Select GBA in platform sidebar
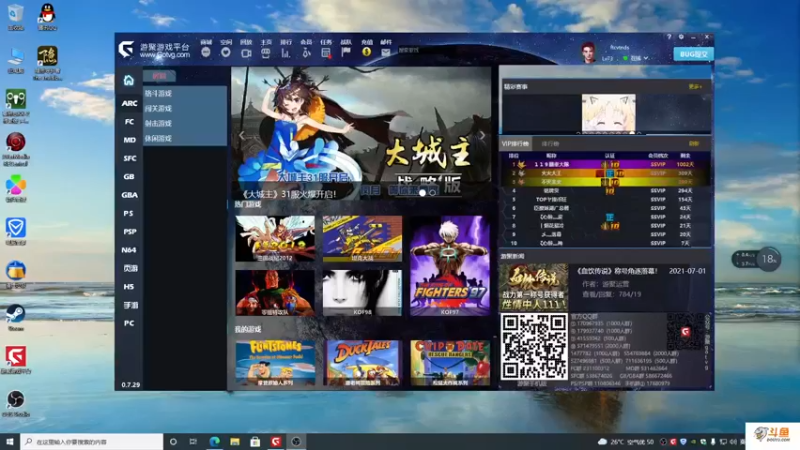The height and width of the screenshot is (450, 800). pos(129,195)
